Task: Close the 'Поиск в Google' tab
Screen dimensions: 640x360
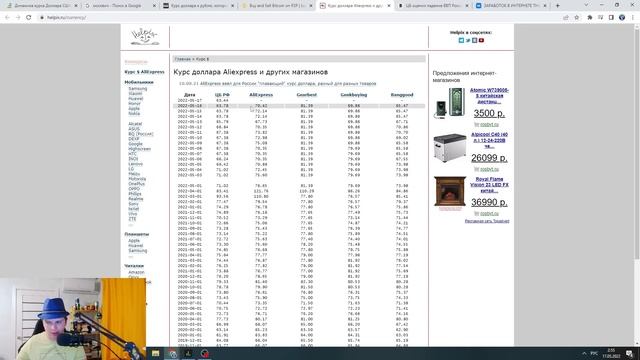Action: (154, 6)
